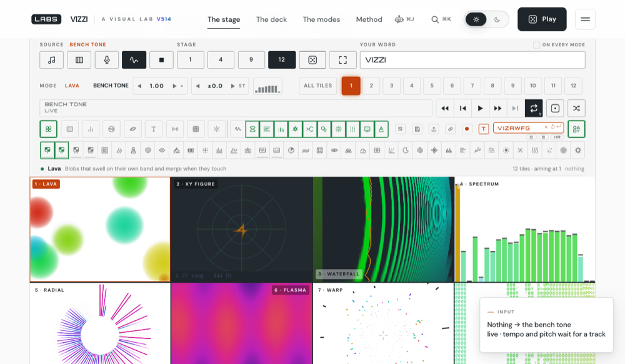Switch to light theme sun toggle
625x364 pixels.
pyautogui.click(x=476, y=19)
